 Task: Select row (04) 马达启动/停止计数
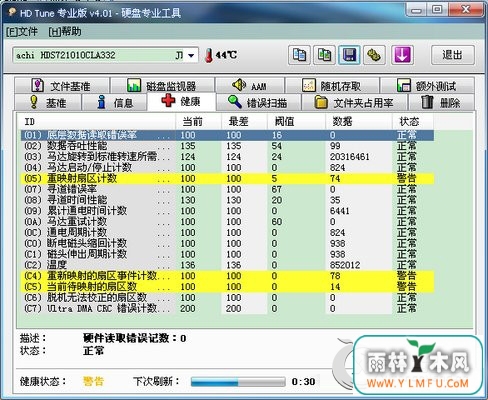point(227,168)
